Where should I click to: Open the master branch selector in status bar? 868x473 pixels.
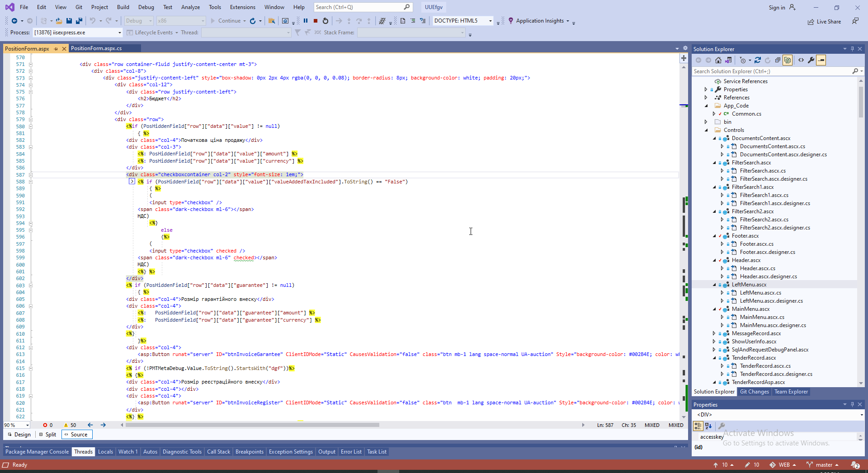(x=823, y=465)
